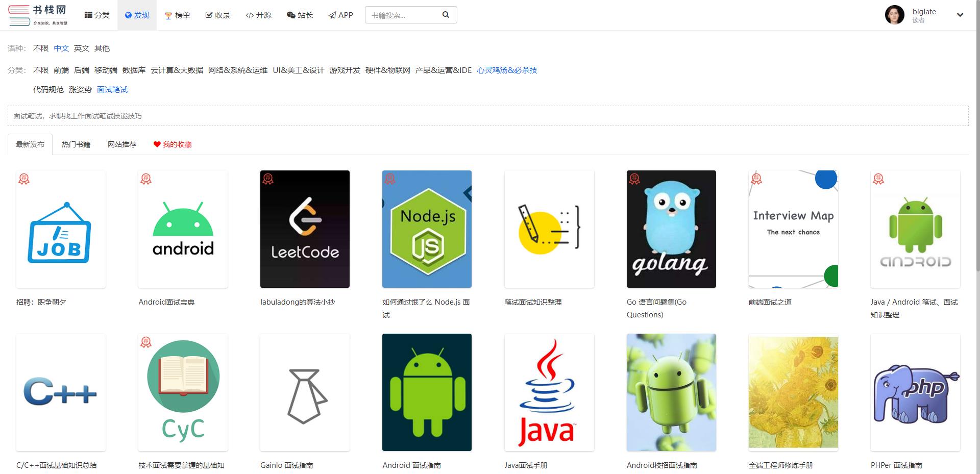The image size is (980, 474).
Task: Open the 开源 open source page
Action: [x=258, y=15]
